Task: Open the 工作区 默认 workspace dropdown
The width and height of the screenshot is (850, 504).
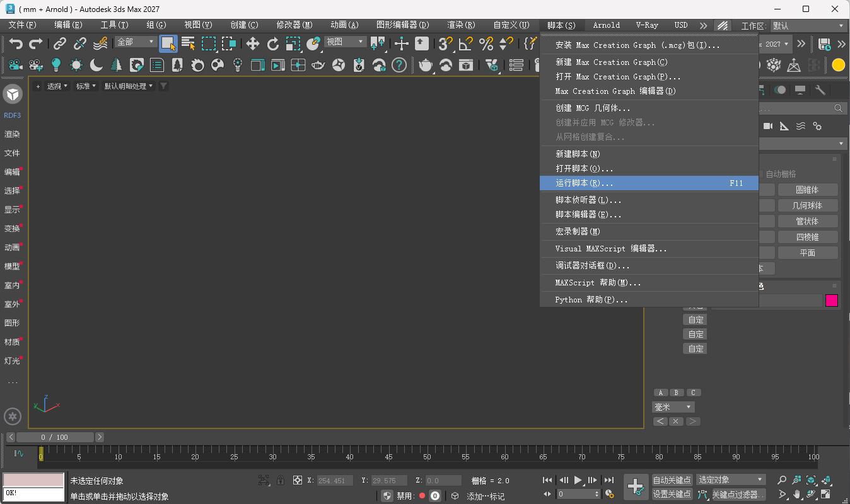Action: click(x=808, y=26)
